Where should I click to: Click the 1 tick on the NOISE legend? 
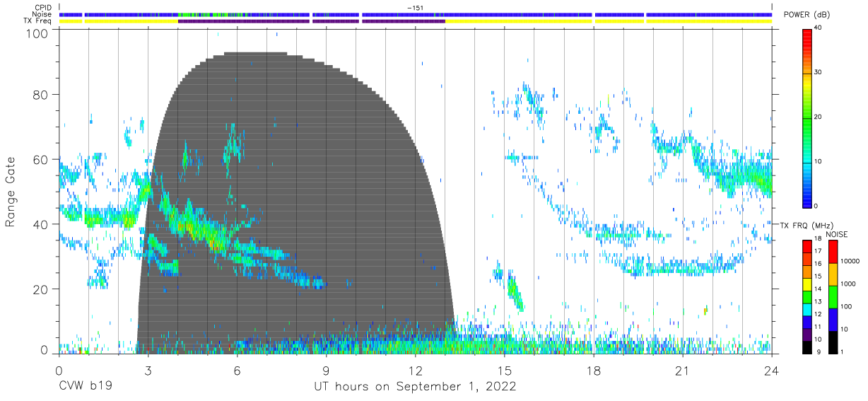click(841, 351)
